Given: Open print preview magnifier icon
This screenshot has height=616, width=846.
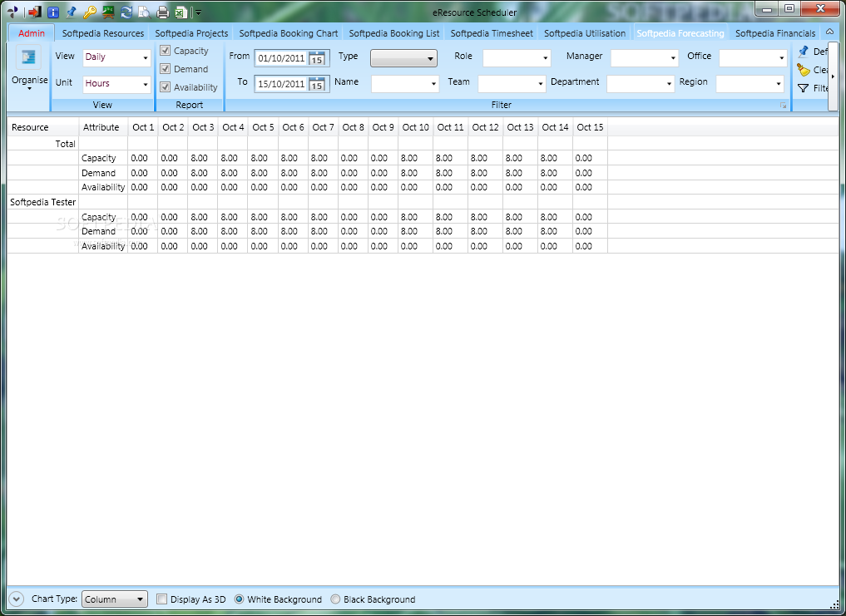Looking at the screenshot, I should coord(144,12).
